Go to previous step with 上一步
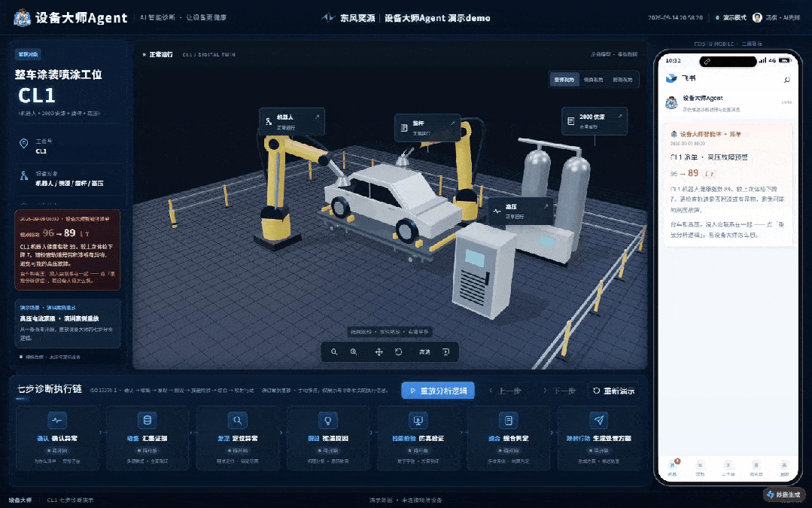 (x=505, y=391)
